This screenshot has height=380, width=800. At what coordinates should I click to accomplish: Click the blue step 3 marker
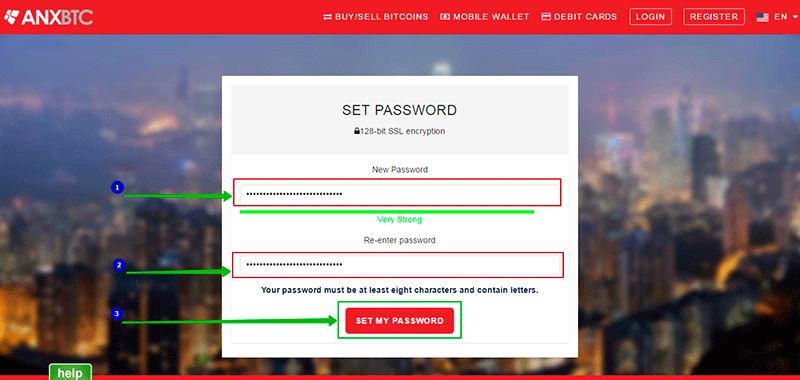(x=117, y=314)
